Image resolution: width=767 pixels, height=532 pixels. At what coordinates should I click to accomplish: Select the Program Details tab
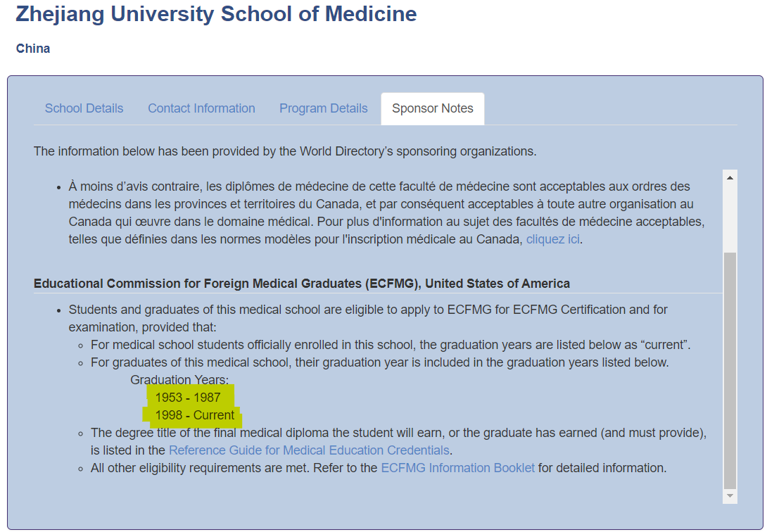323,108
